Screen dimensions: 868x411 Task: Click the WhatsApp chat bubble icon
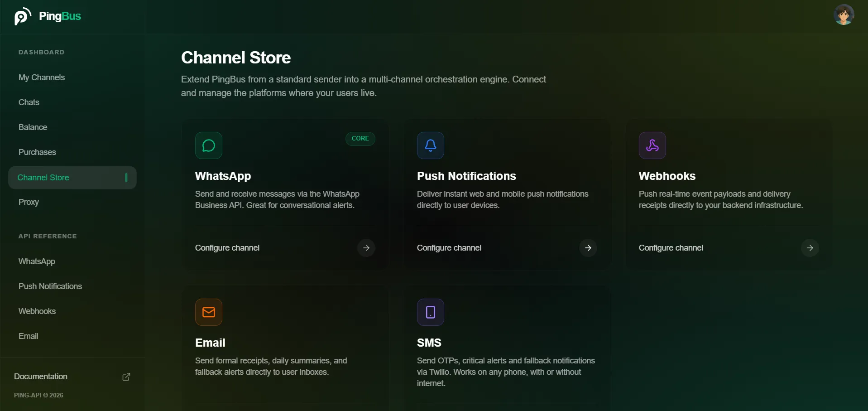pos(209,145)
